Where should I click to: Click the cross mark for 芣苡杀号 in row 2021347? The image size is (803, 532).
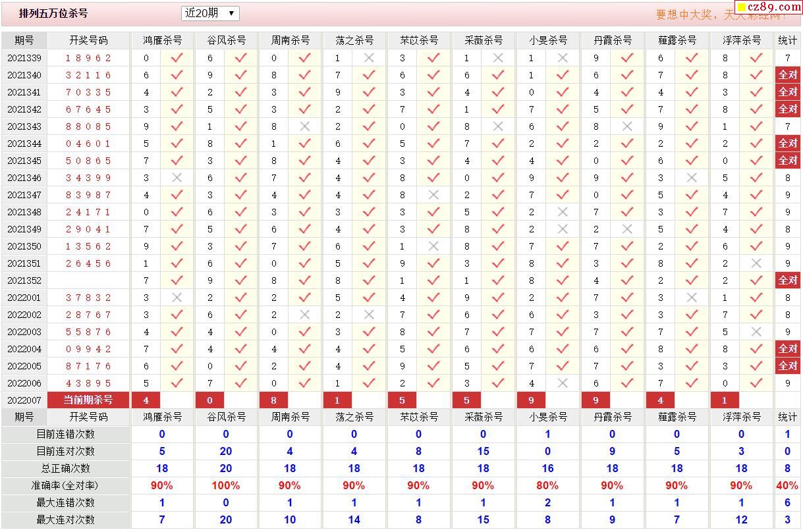click(x=433, y=195)
